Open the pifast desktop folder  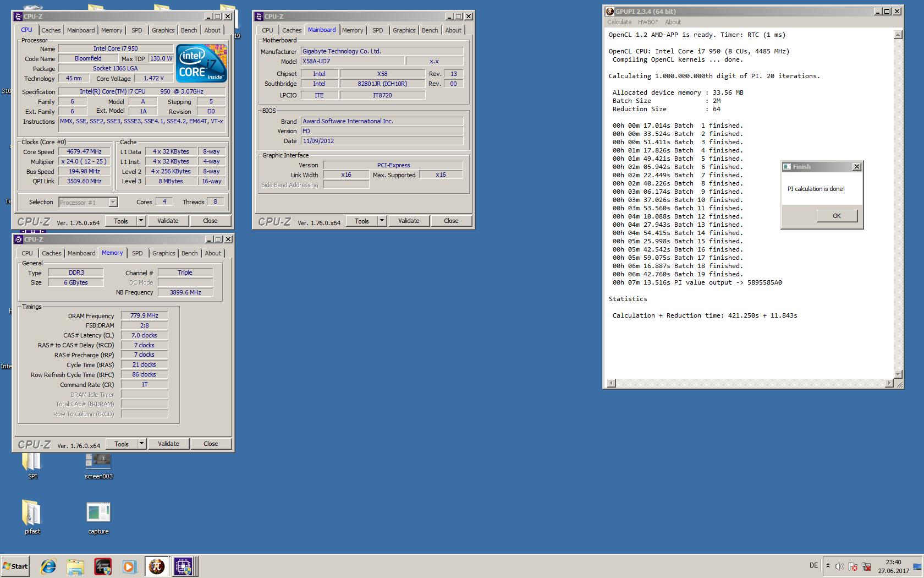32,517
